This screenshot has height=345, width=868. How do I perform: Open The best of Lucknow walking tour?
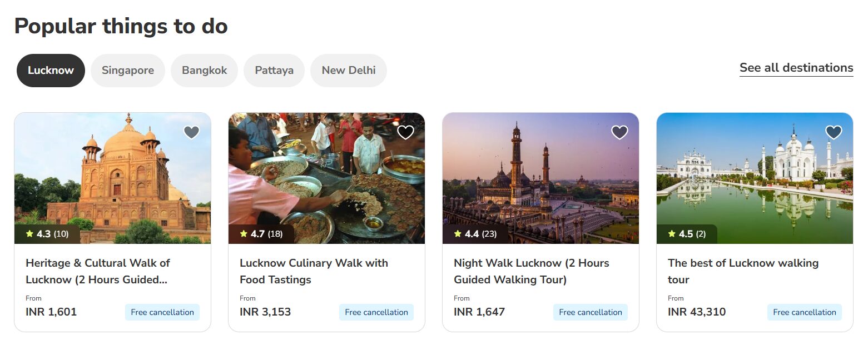[x=743, y=271]
